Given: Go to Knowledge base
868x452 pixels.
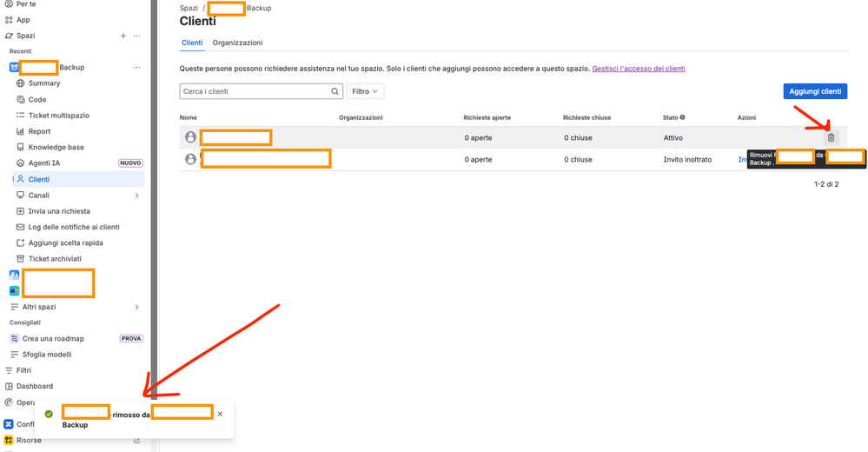Looking at the screenshot, I should 56,148.
